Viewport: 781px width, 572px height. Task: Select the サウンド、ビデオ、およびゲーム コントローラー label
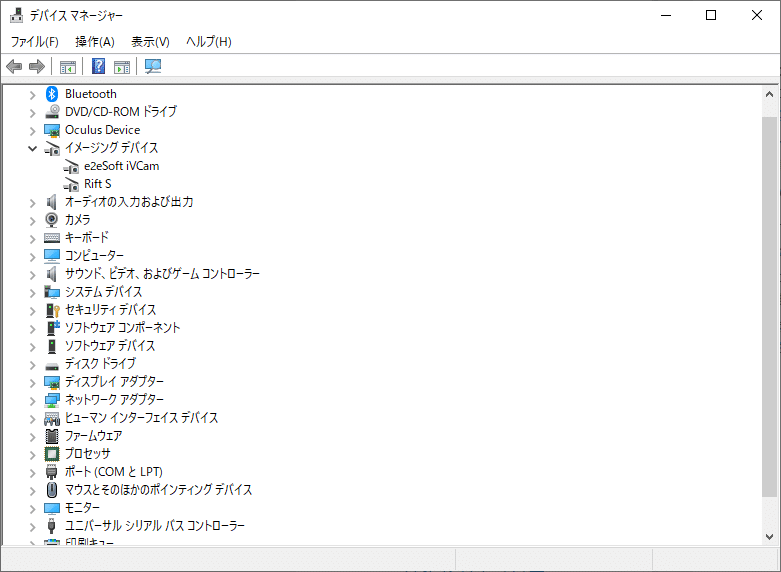tap(162, 274)
